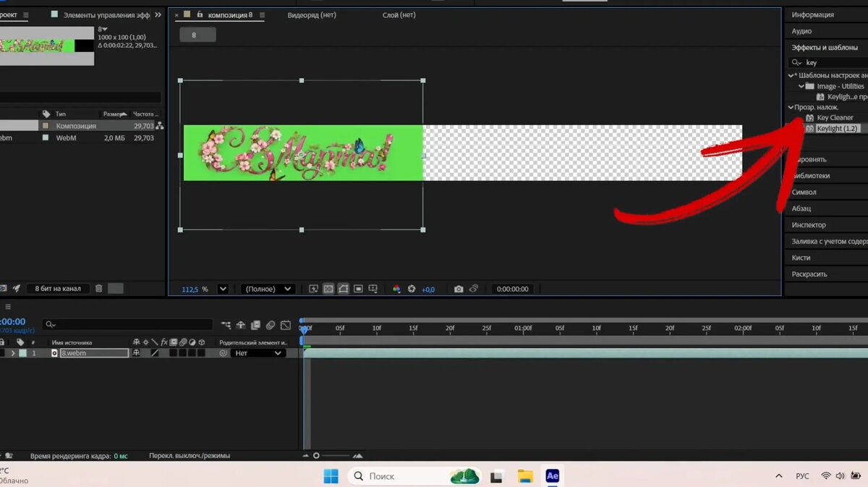Viewport: 868px width, 487px height.
Task: Open the parent dropdown showing Нет
Action: 258,353
